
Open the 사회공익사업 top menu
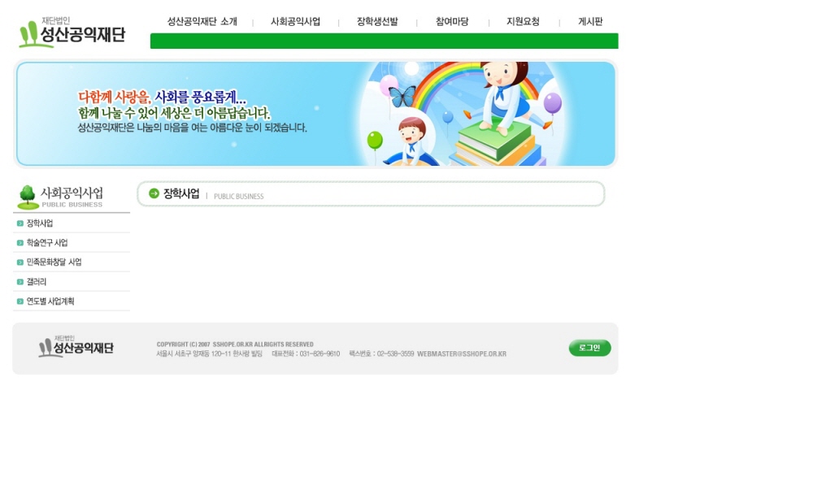click(x=296, y=22)
